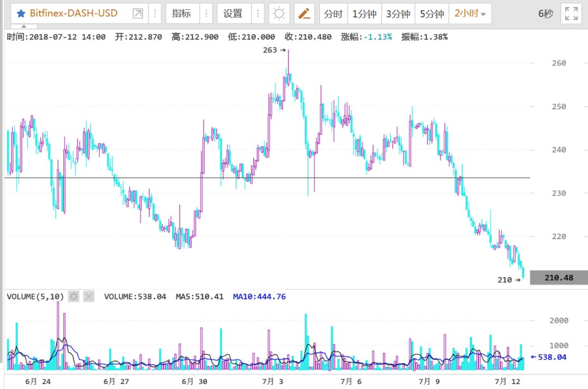The width and height of the screenshot is (588, 389).
Task: Click the 6月 27 date axis label
Action: 117,381
